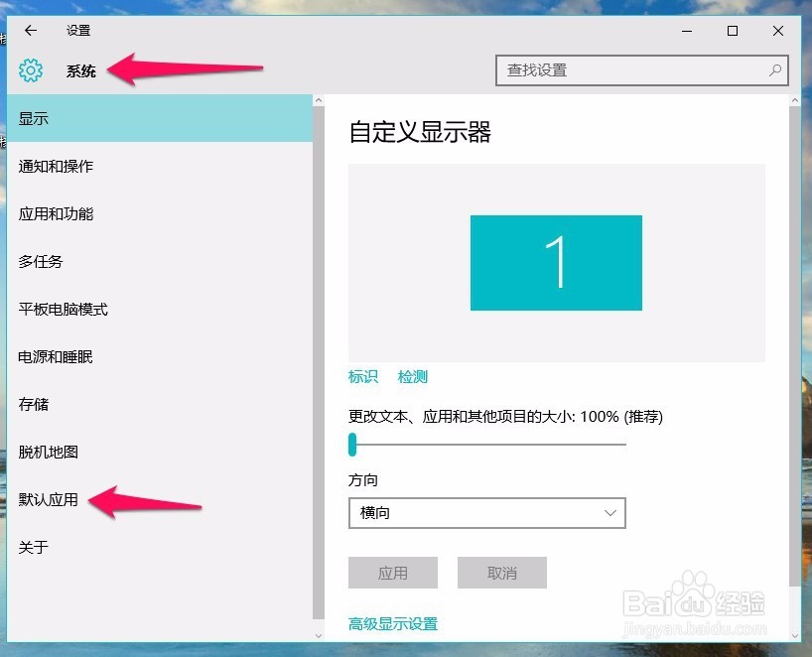Open 默认应用 settings
812x657 pixels.
point(160,499)
